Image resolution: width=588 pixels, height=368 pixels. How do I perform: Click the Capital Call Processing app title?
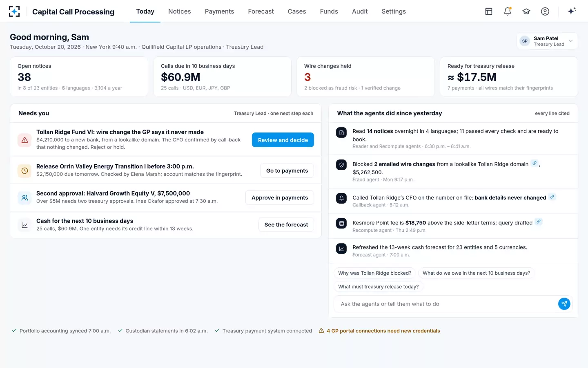click(x=73, y=12)
